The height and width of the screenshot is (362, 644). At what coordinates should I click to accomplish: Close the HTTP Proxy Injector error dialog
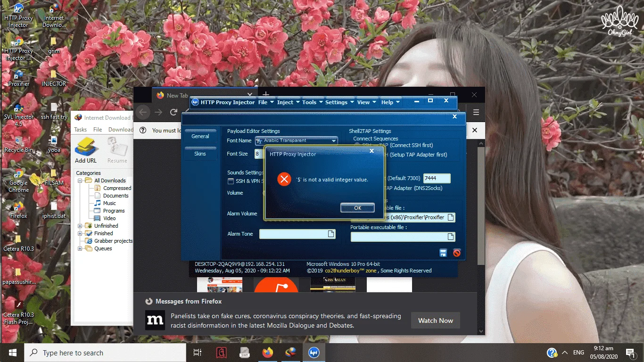(x=372, y=151)
